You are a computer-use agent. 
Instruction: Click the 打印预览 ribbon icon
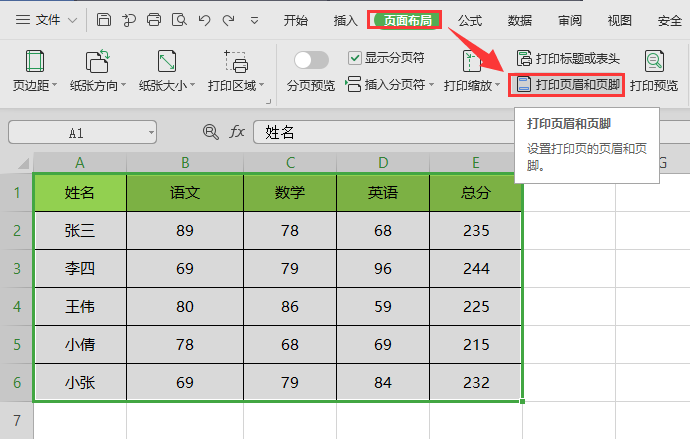coord(654,61)
